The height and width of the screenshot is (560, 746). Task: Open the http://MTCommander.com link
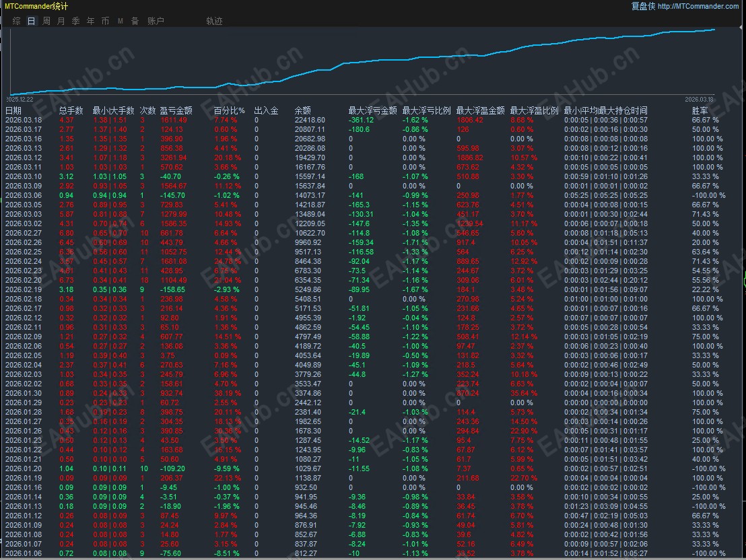click(x=698, y=6)
